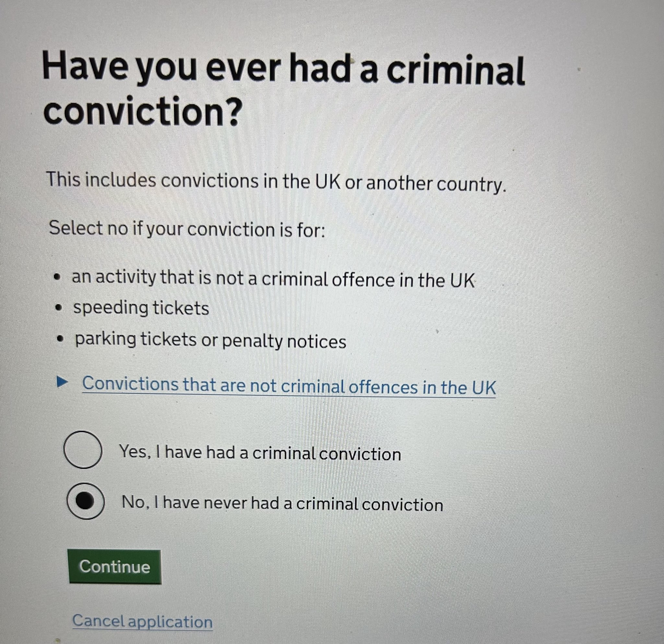Click the bullet dot before "parking tickets"

(x=61, y=339)
